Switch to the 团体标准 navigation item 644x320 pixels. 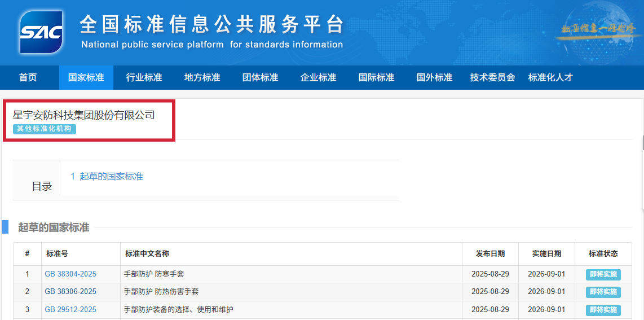[261, 77]
